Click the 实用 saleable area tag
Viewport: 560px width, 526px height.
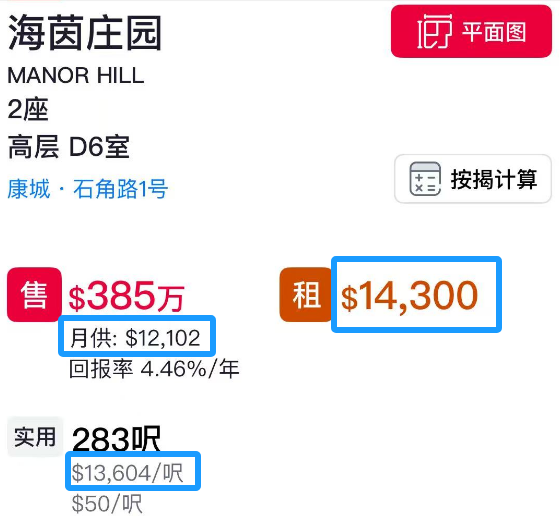(x=35, y=437)
